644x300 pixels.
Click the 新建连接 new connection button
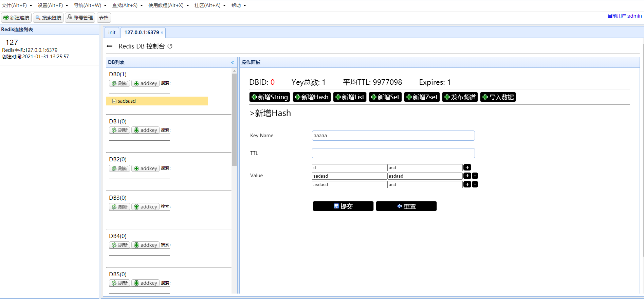point(16,18)
